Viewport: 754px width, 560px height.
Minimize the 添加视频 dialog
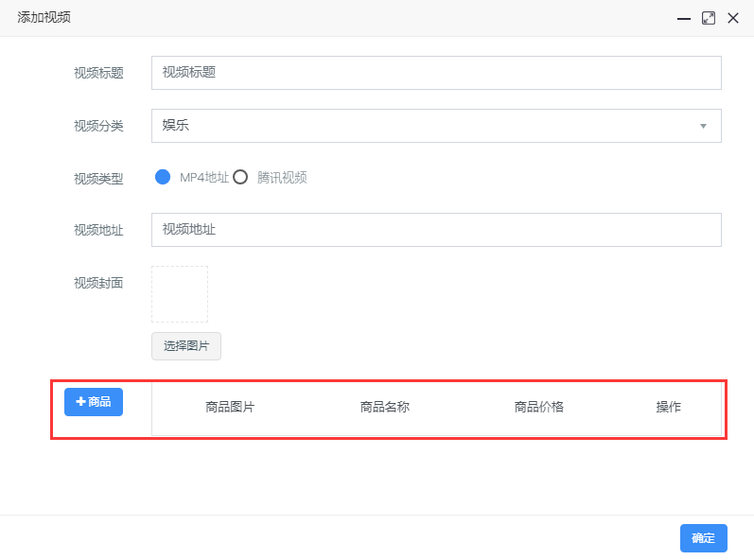tap(683, 18)
